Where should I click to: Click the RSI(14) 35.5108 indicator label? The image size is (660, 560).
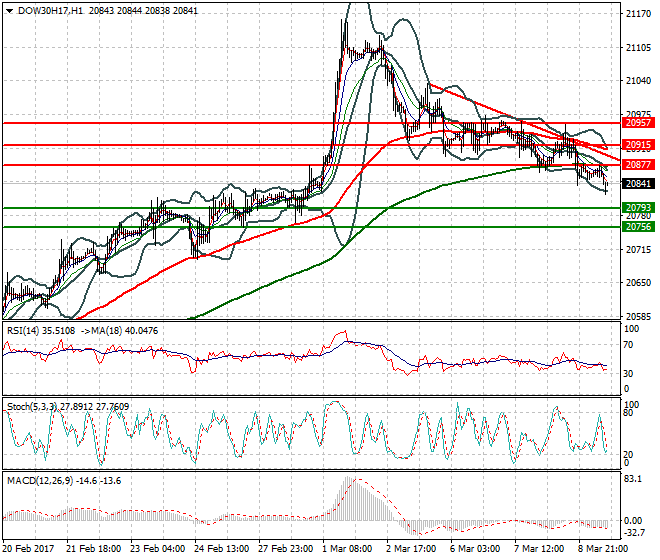tap(41, 331)
